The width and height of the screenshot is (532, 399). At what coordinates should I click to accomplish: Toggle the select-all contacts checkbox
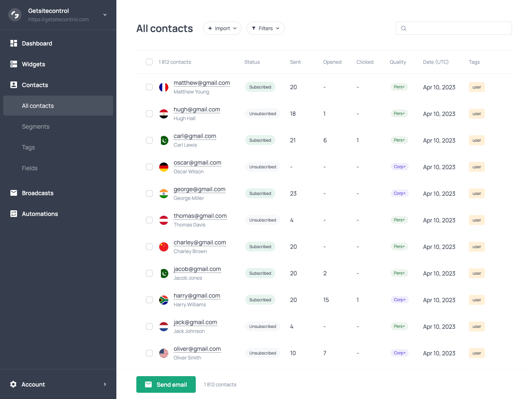(x=149, y=62)
